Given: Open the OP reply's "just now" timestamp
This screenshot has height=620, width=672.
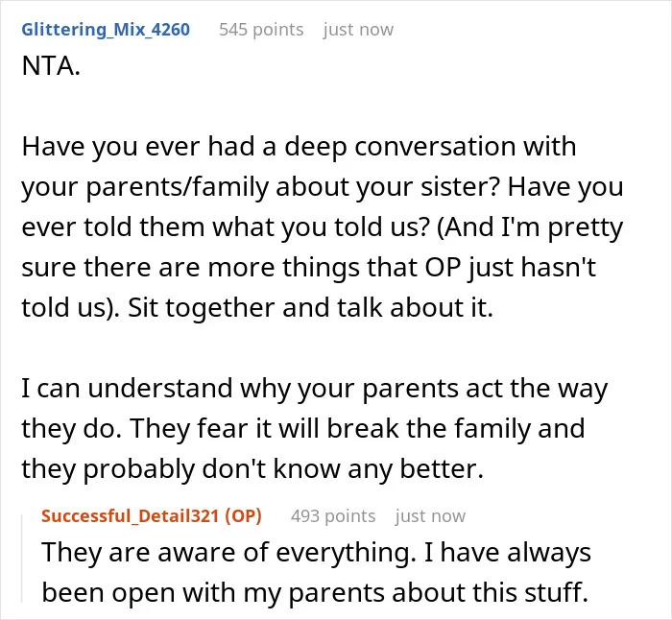Looking at the screenshot, I should [x=430, y=516].
